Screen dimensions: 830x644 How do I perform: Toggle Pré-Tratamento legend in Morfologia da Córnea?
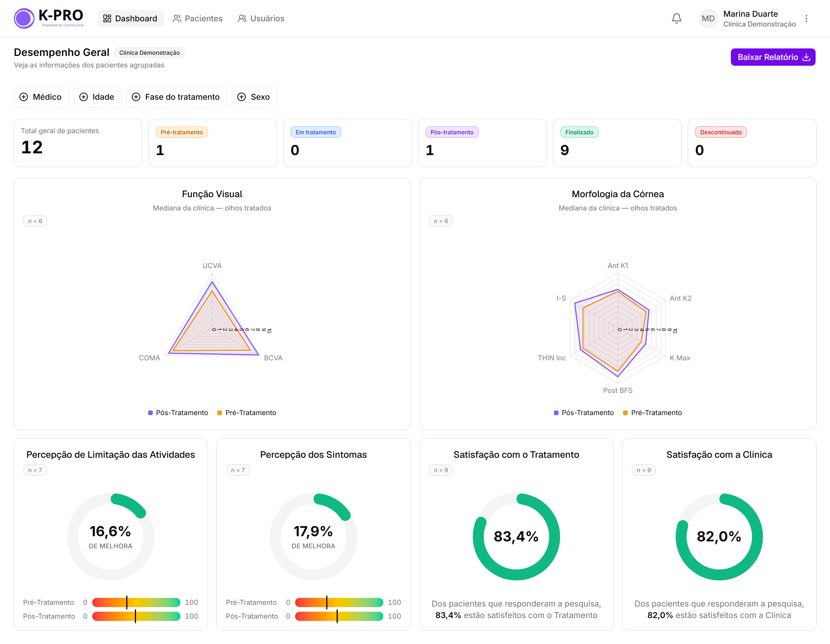click(652, 413)
